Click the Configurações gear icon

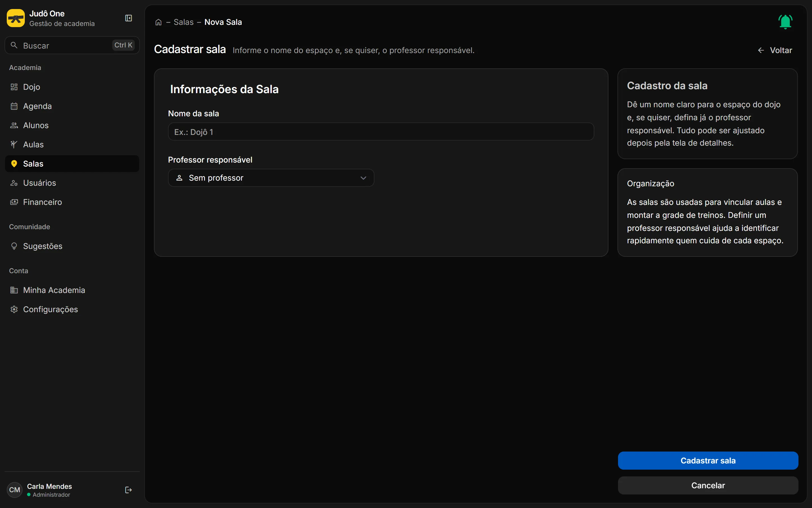14,309
